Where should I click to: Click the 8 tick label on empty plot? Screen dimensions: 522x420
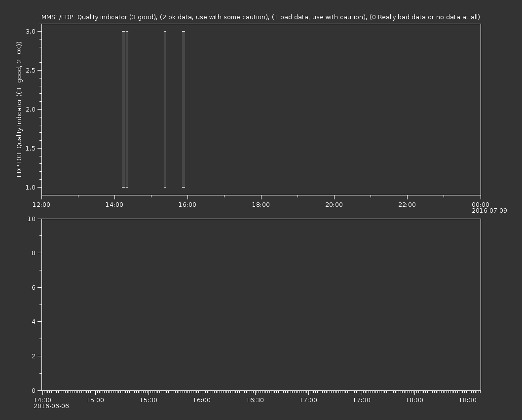(34, 253)
